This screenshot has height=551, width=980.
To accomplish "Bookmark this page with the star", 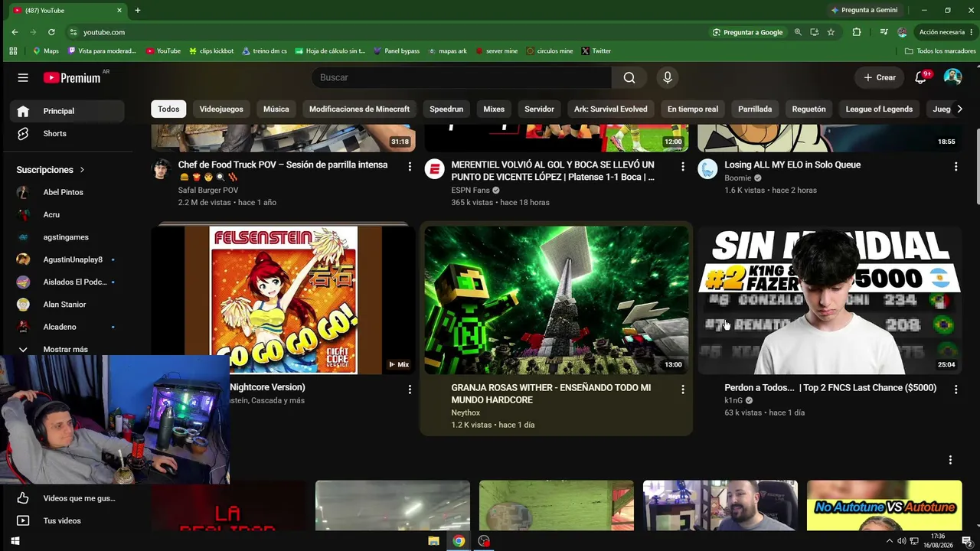I will coord(831,32).
